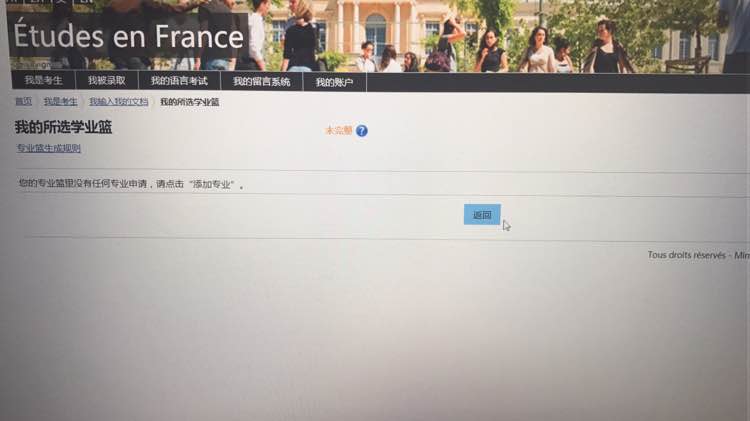Open the 我的留言系统 menu tab

point(262,81)
